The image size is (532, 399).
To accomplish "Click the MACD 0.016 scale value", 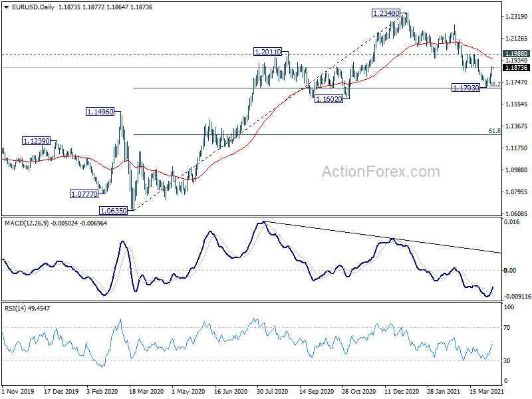I will tap(512, 222).
